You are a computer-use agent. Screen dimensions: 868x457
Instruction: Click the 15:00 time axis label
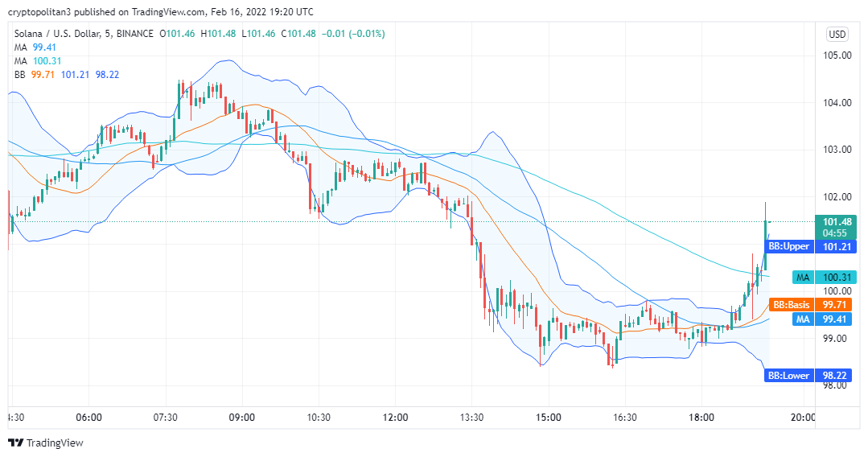(x=548, y=417)
